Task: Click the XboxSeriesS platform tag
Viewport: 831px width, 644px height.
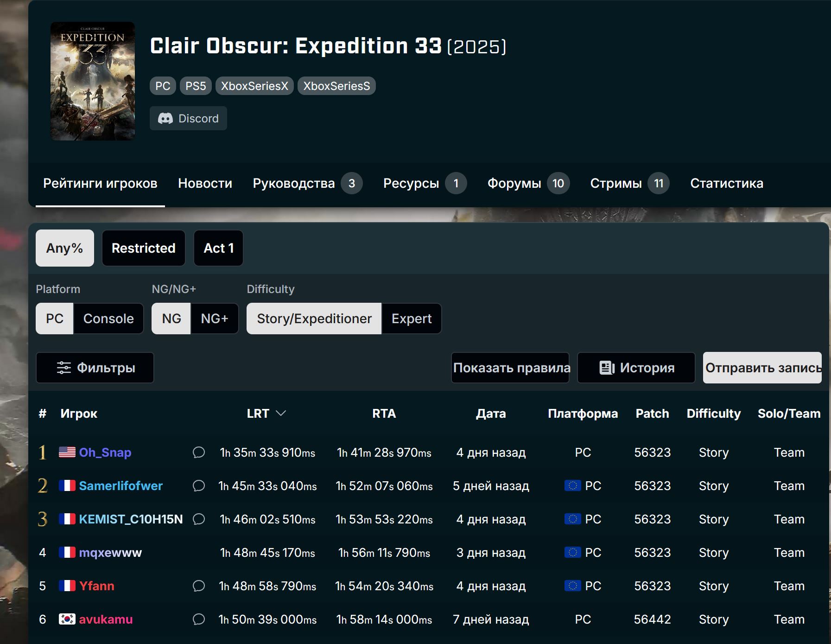Action: pos(336,86)
